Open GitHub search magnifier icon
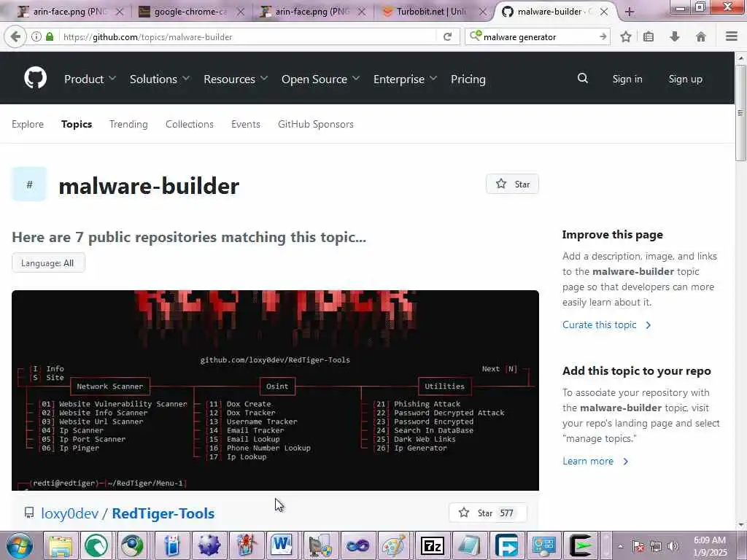 coord(582,78)
